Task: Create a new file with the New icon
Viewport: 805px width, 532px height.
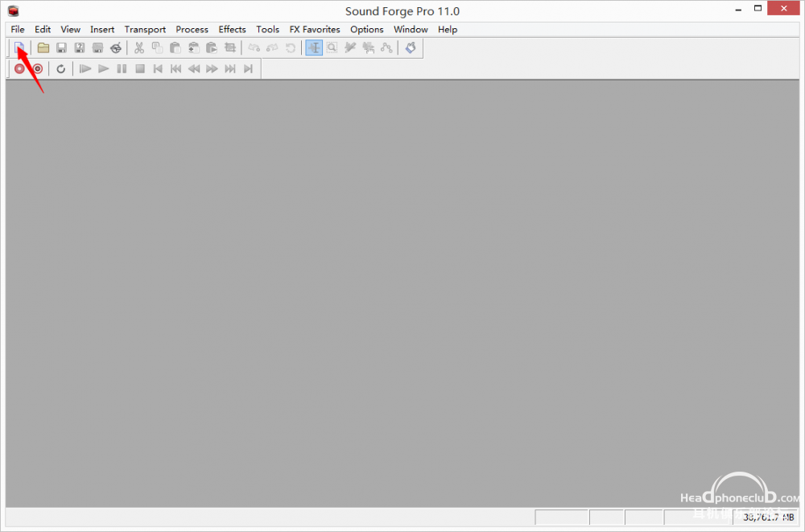Action: pyautogui.click(x=19, y=47)
